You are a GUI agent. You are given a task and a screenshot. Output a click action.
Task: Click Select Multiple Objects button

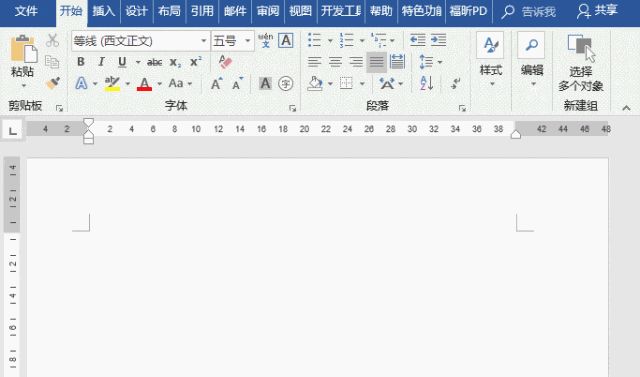tap(580, 62)
